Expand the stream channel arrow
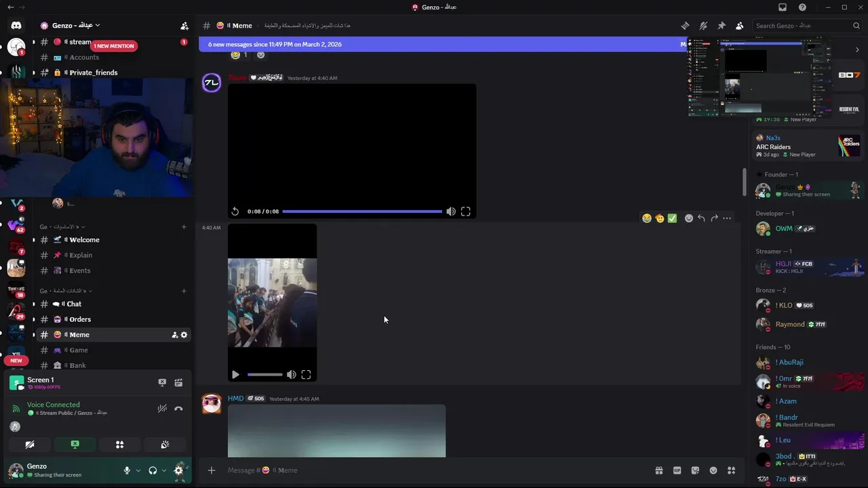 point(34,42)
